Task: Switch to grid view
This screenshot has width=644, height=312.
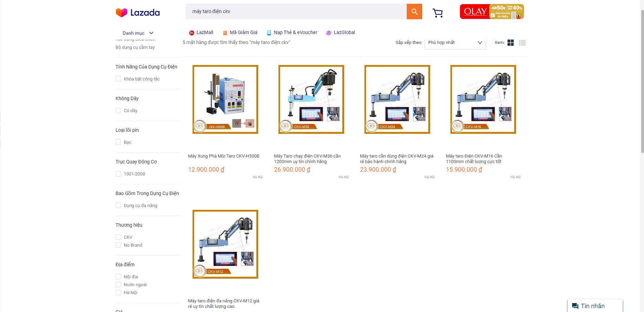Action: (511, 43)
